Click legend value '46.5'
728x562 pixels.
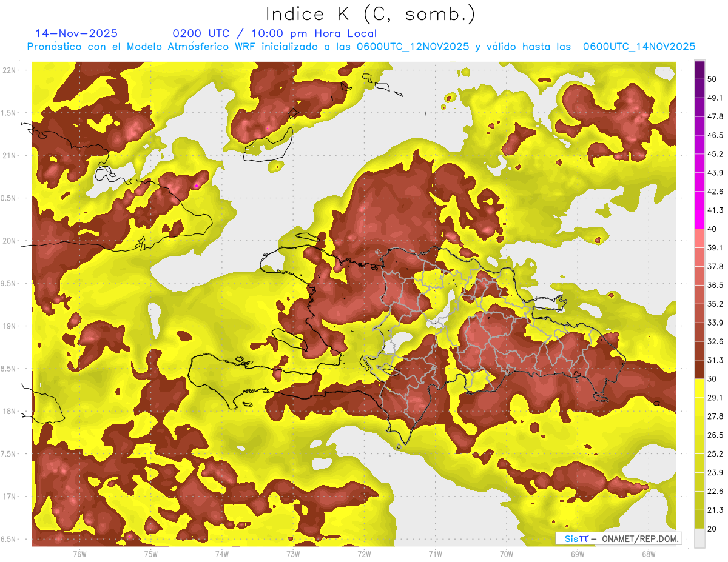click(x=715, y=135)
